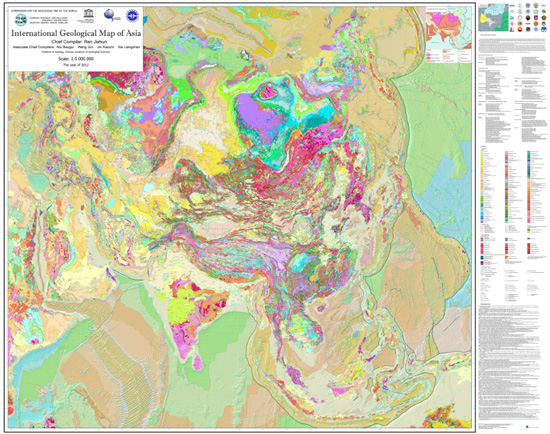Open the index map with yellow region
550x434 pixels.
coord(494,17)
